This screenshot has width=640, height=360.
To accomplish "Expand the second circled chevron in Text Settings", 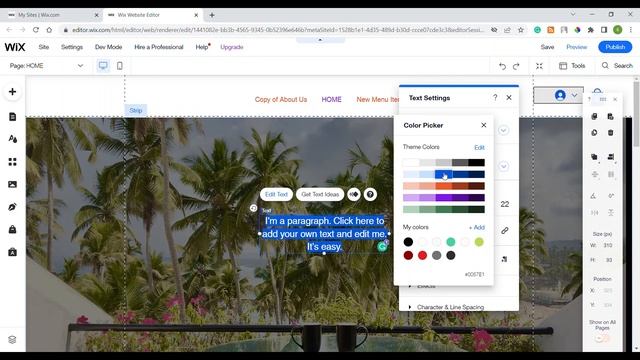I will (503, 166).
